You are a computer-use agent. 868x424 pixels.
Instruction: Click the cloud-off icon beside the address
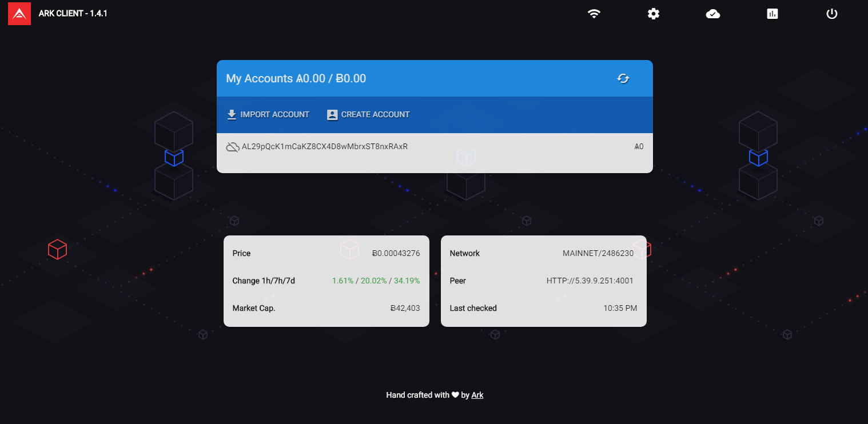coord(232,147)
